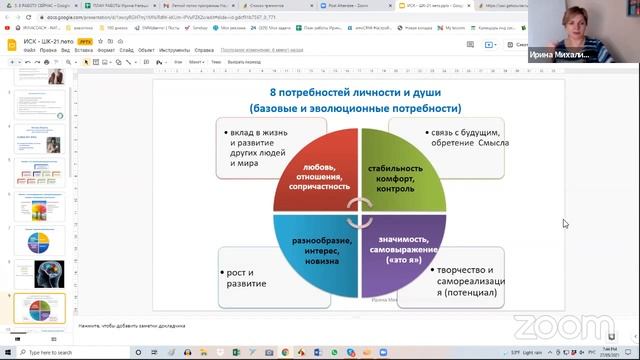Choose the select cursor tool

coord(86,62)
